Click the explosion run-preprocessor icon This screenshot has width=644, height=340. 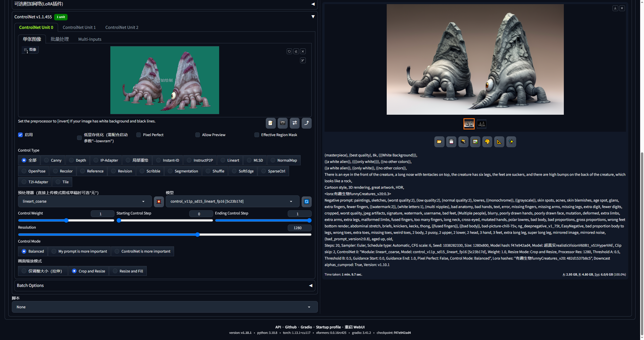pos(159,202)
